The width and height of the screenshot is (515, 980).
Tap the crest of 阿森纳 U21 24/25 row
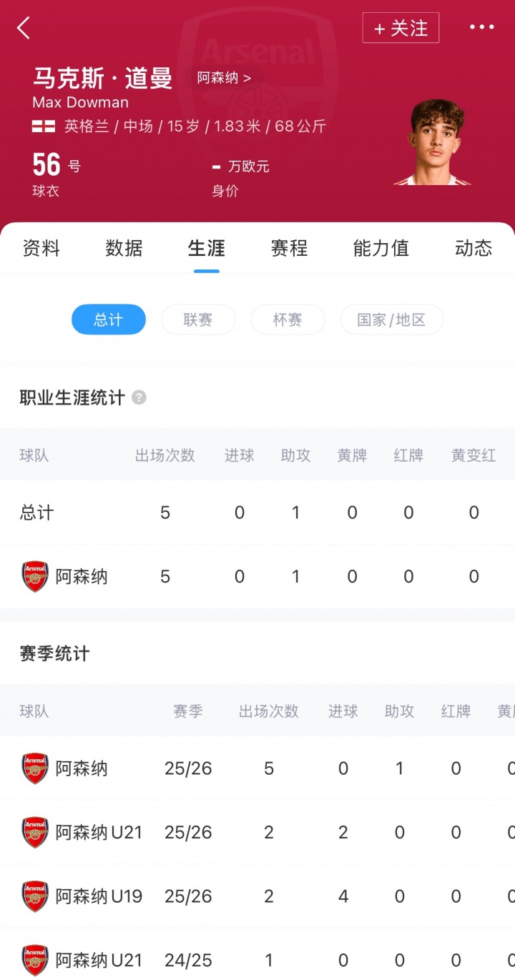tap(34, 960)
